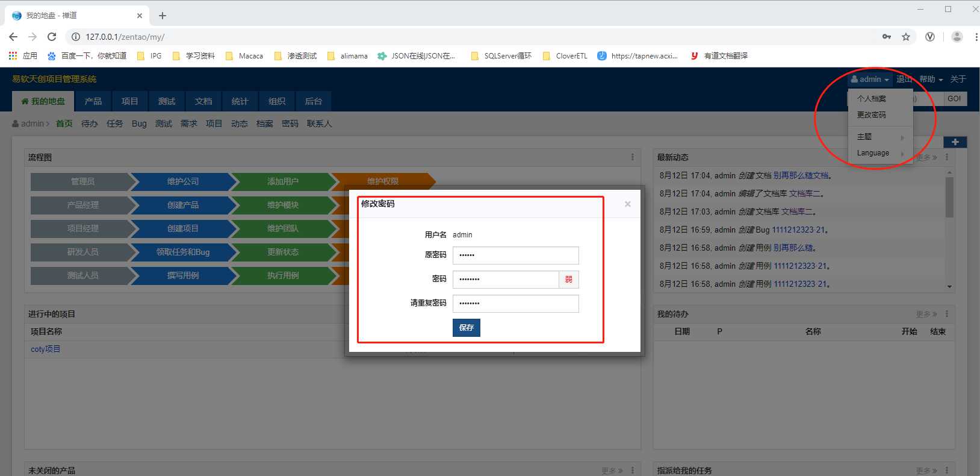Switch to the 测试 main tab
Image resolution: width=980 pixels, height=476 pixels.
(x=167, y=101)
